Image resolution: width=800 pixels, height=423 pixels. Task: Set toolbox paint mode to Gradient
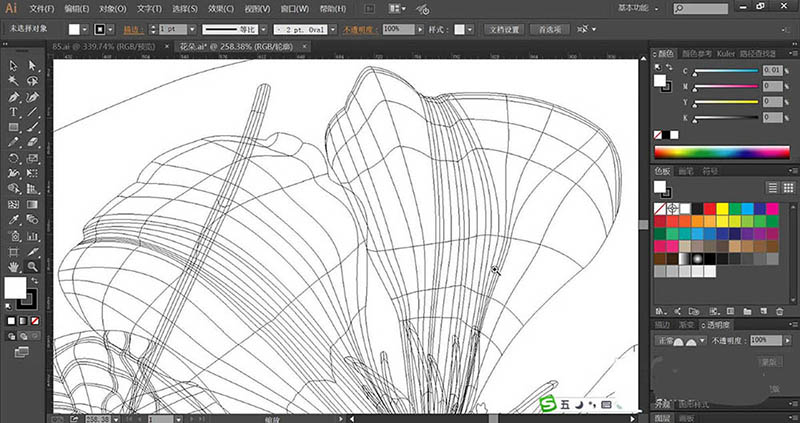point(23,321)
